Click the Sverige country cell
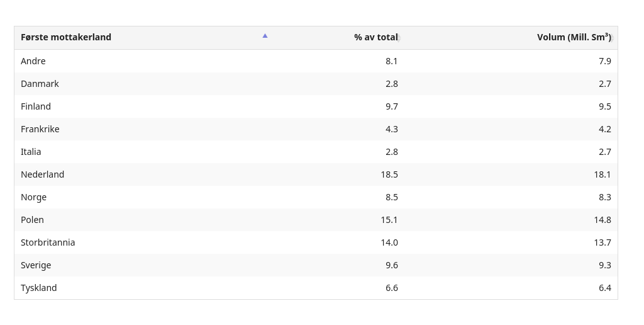Image resolution: width=644 pixels, height=325 pixels. click(x=36, y=265)
